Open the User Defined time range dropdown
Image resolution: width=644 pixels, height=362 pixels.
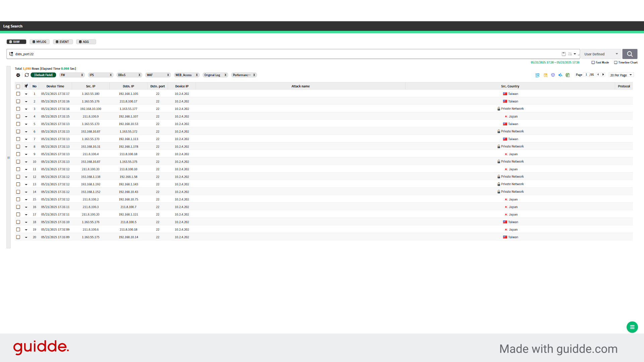[x=601, y=54]
